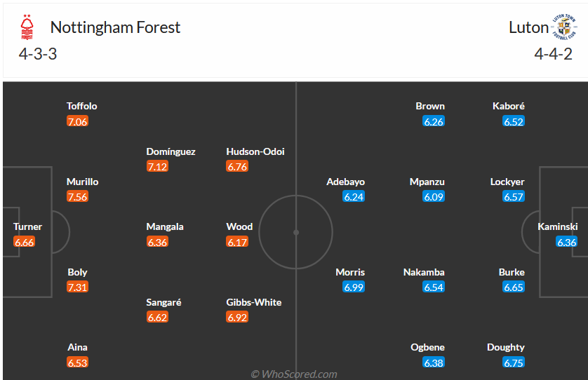Click the Nottingham Forest club crest

27,28
